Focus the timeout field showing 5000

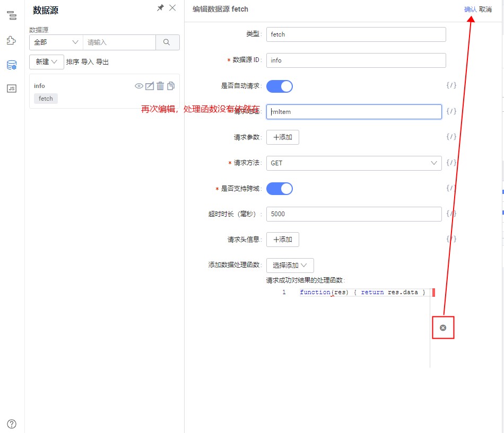(354, 214)
